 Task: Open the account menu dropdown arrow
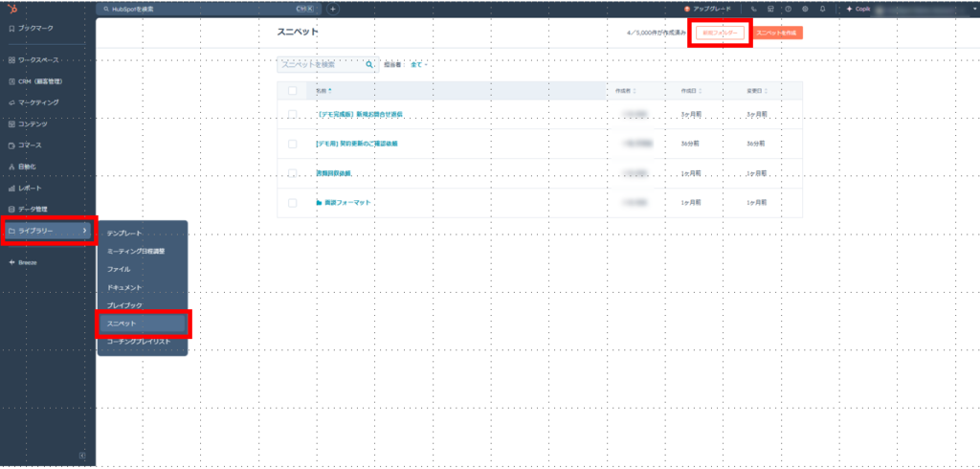(x=975, y=10)
